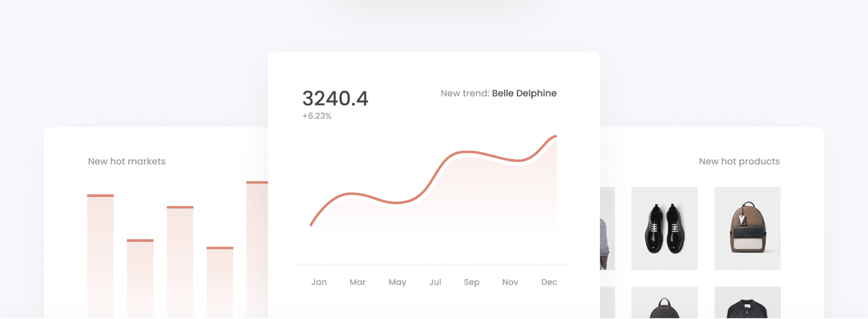
Task: Open the black jacket product thumbnail
Action: click(x=748, y=304)
